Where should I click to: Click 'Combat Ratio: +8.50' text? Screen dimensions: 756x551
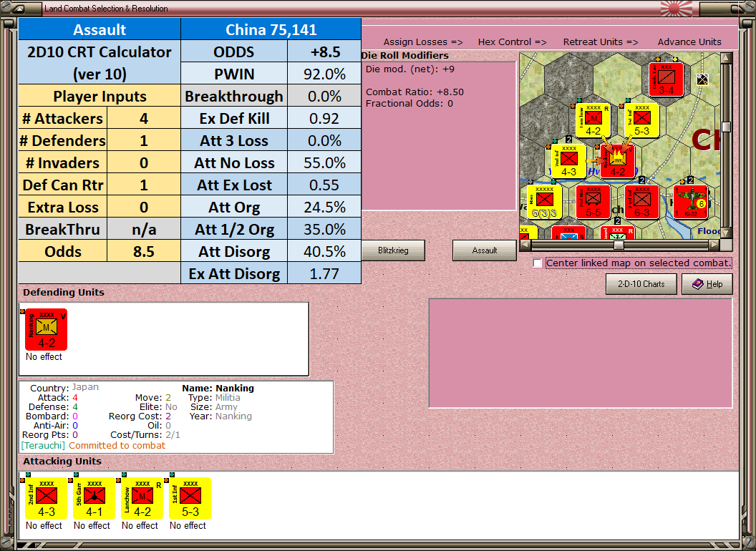415,92
